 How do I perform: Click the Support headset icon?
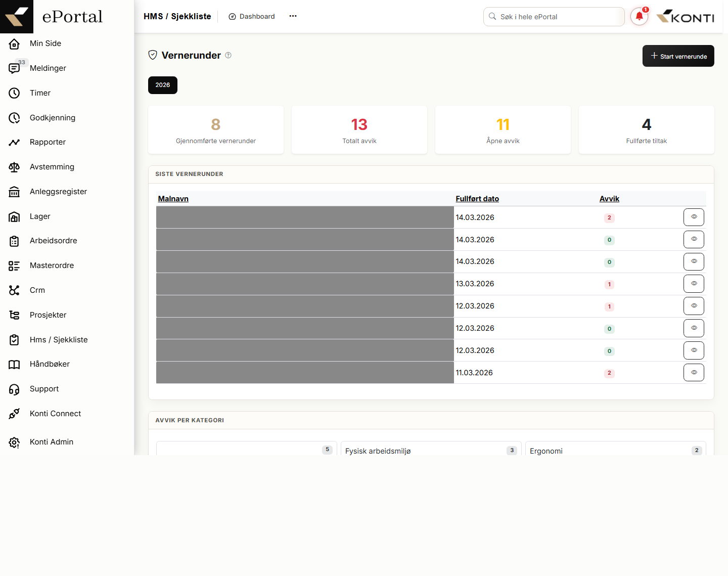14,389
